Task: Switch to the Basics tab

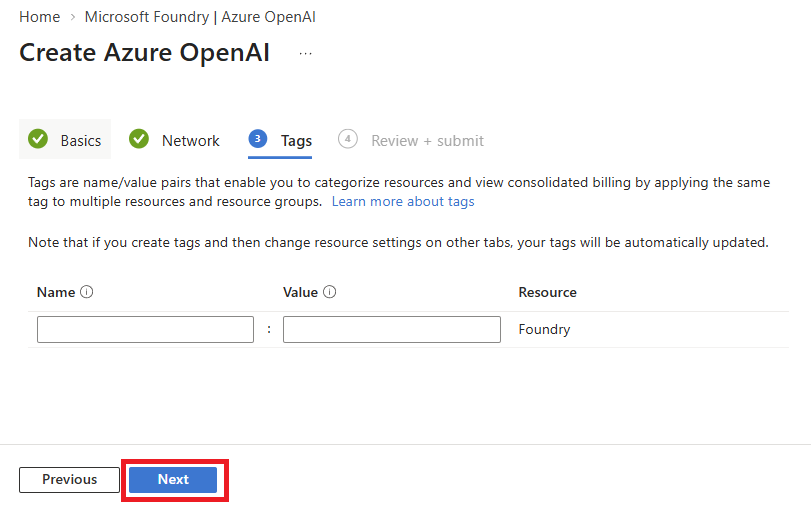Action: pos(65,140)
